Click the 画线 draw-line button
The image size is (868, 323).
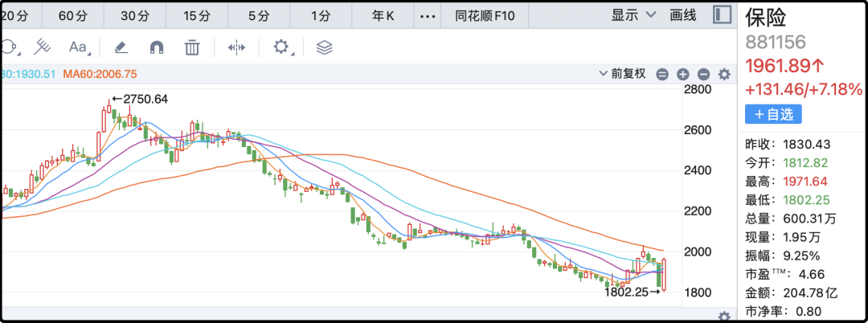[x=682, y=15]
